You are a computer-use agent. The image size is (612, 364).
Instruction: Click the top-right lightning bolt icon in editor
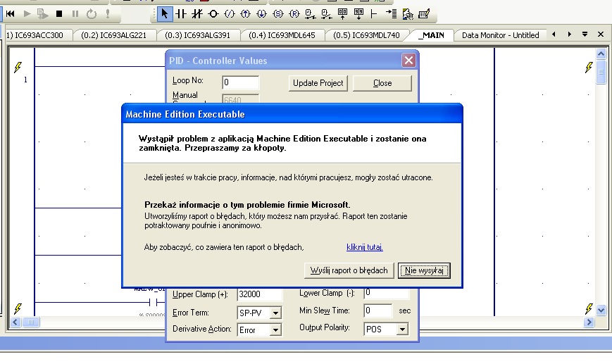pyautogui.click(x=589, y=67)
